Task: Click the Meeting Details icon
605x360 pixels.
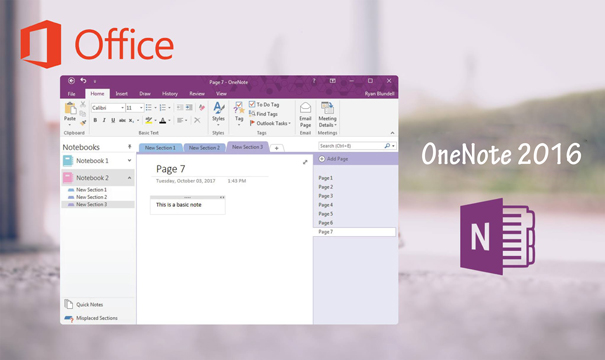Action: [x=327, y=108]
